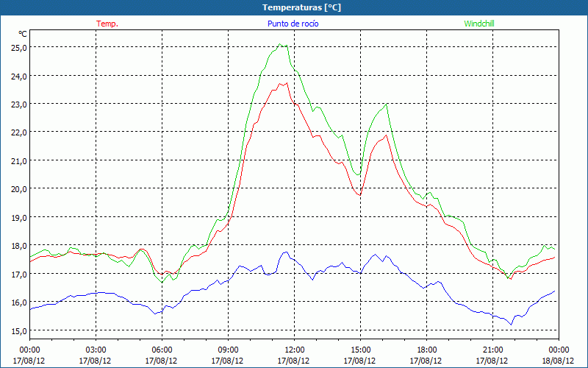Click the '24,0' y-axis value
The width and height of the screenshot is (588, 368).
pyautogui.click(x=19, y=77)
